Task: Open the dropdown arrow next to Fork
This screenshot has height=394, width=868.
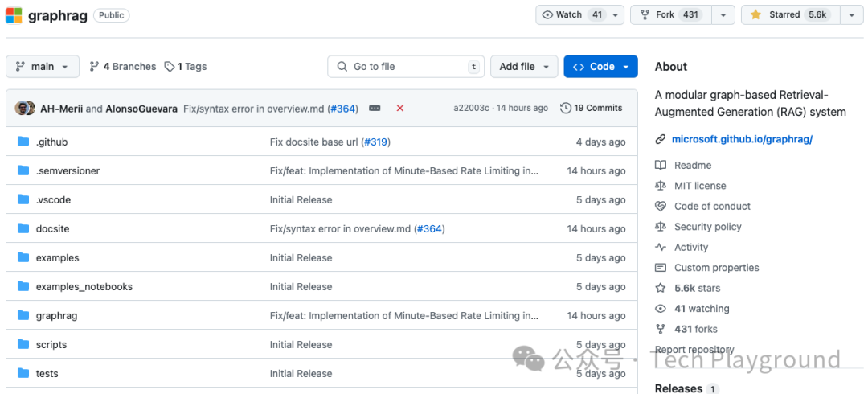Action: point(723,15)
